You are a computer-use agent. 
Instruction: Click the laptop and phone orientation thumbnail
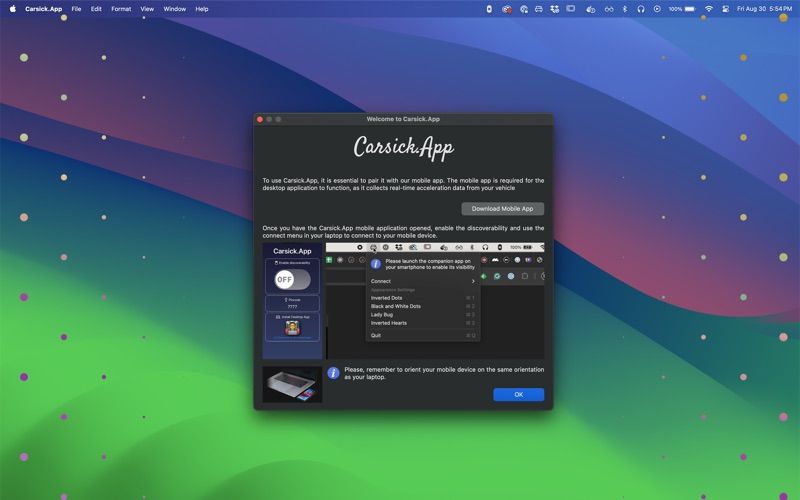click(292, 384)
